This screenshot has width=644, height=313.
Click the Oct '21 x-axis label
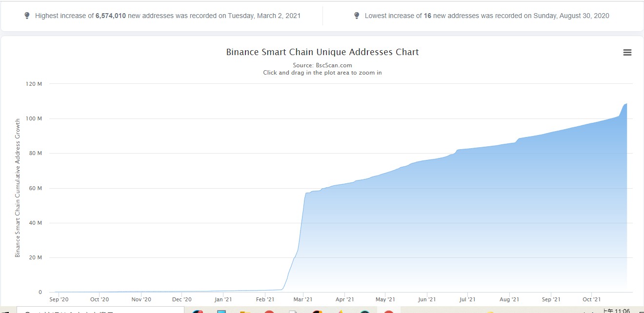591,300
